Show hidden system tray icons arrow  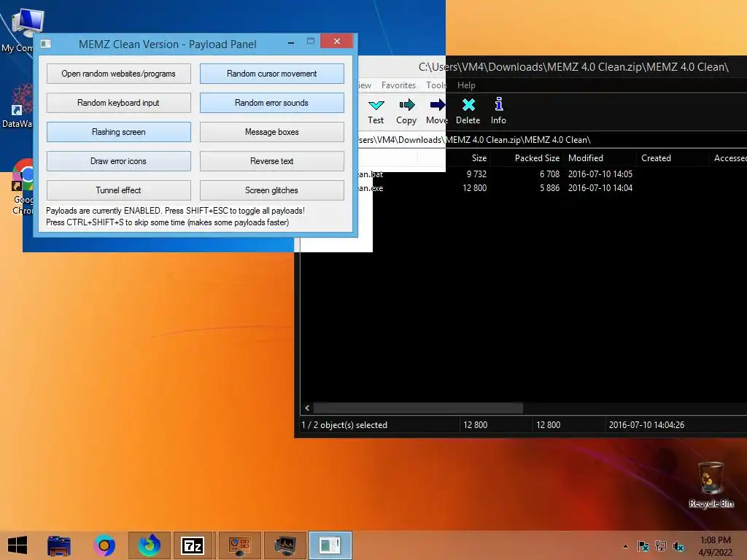point(625,546)
